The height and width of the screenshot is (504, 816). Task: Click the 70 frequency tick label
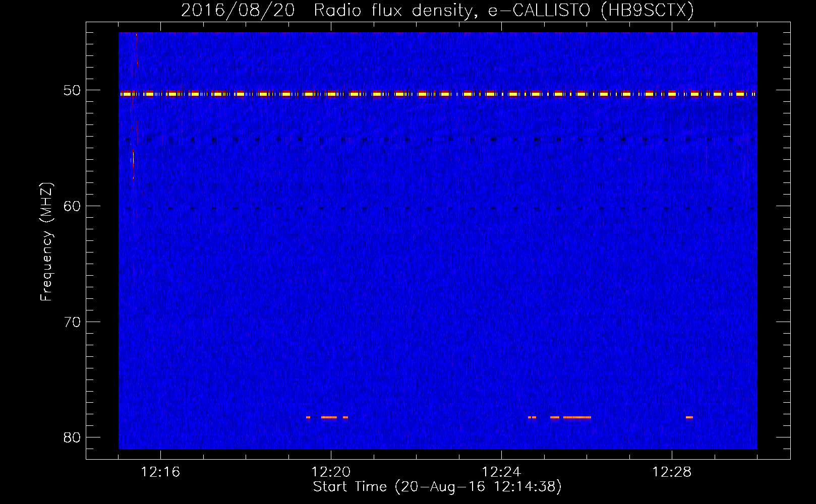[72, 322]
